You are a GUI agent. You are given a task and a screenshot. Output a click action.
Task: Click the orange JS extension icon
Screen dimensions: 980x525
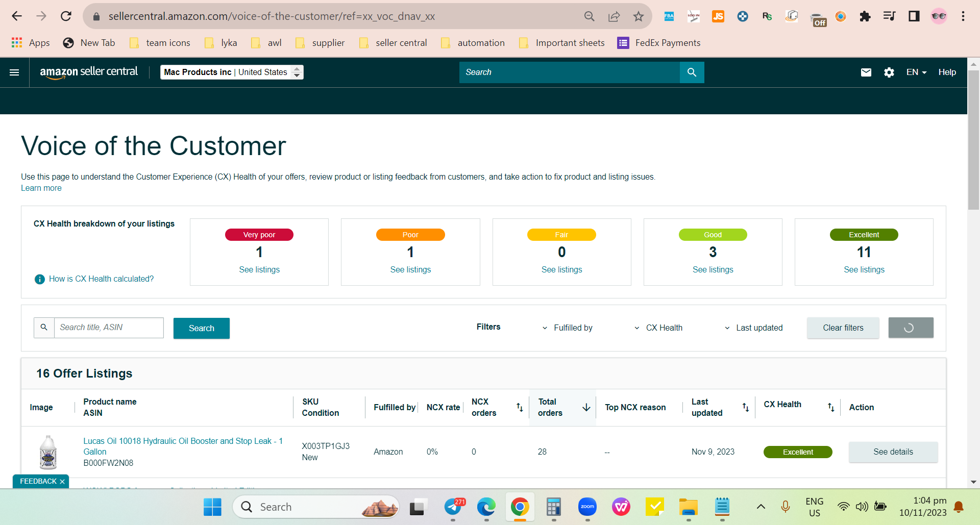[x=718, y=16]
